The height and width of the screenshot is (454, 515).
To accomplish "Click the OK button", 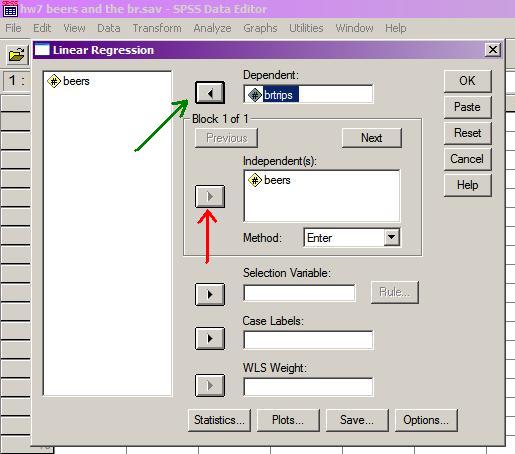I will 467,81.
